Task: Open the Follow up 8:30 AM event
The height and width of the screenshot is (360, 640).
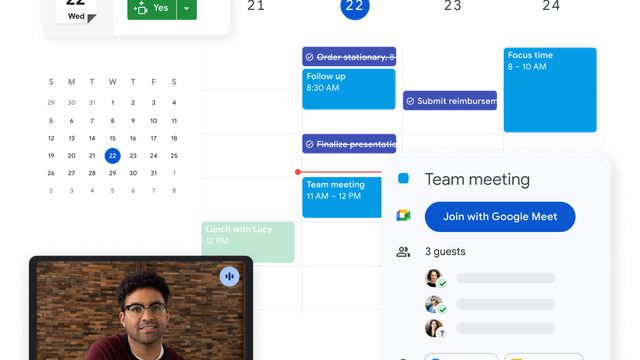Action: [x=349, y=89]
